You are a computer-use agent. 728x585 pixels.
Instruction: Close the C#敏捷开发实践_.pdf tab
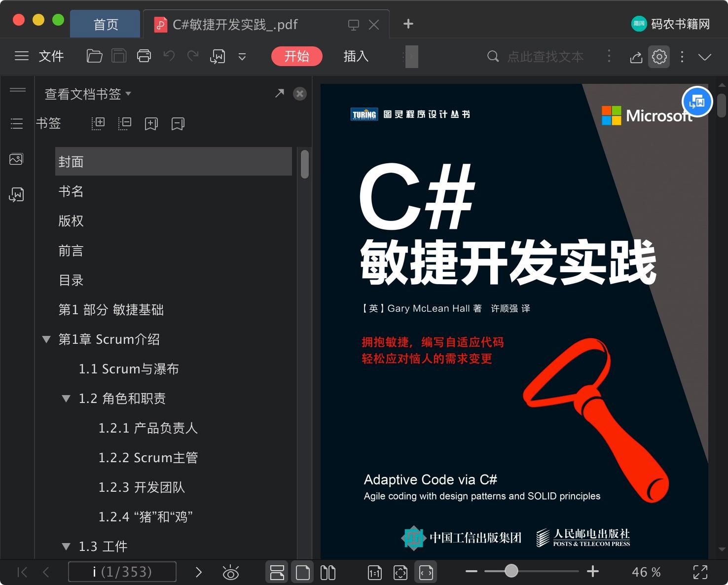coord(374,25)
